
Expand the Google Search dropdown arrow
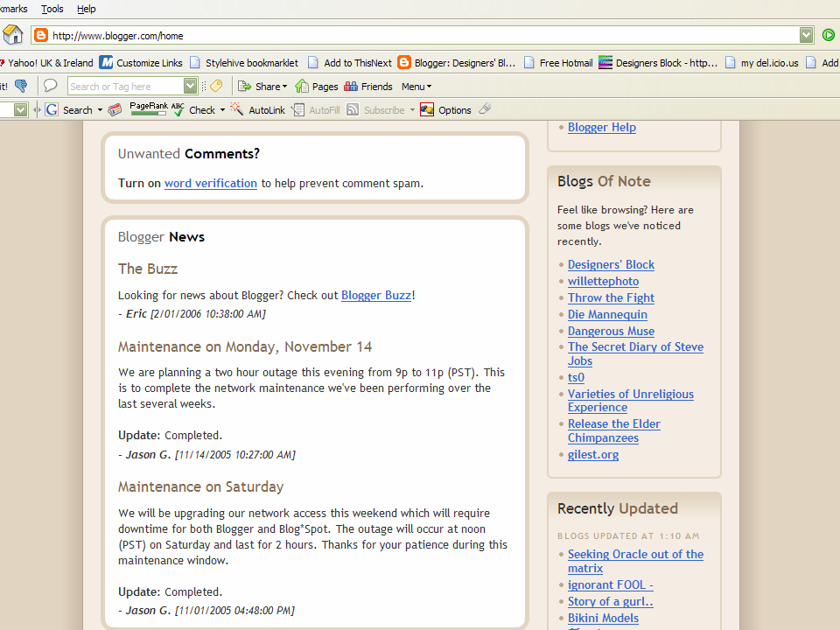point(100,110)
